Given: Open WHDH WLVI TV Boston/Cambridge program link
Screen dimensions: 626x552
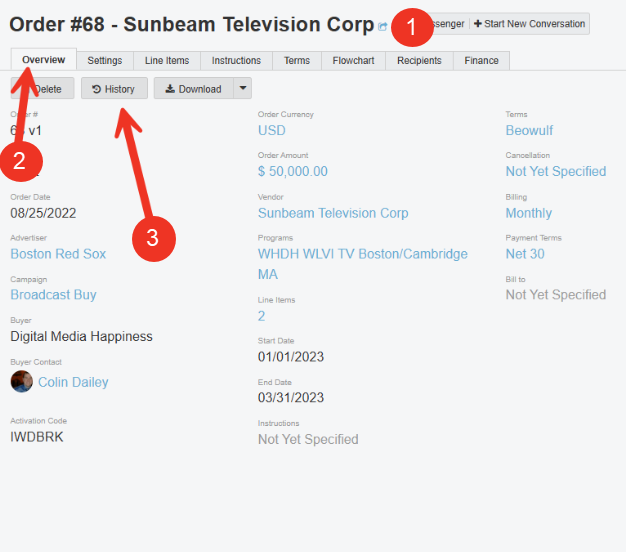Looking at the screenshot, I should pos(363,264).
